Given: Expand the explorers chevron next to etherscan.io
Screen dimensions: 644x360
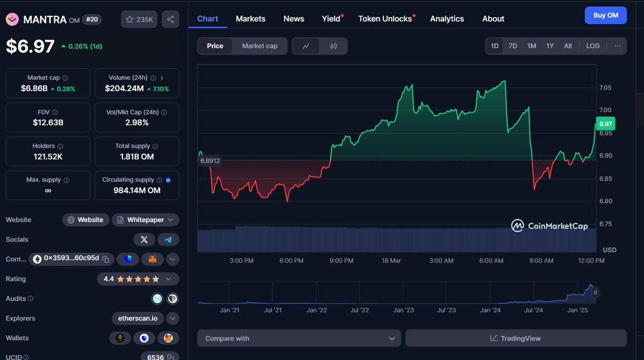Looking at the screenshot, I should coord(172,318).
